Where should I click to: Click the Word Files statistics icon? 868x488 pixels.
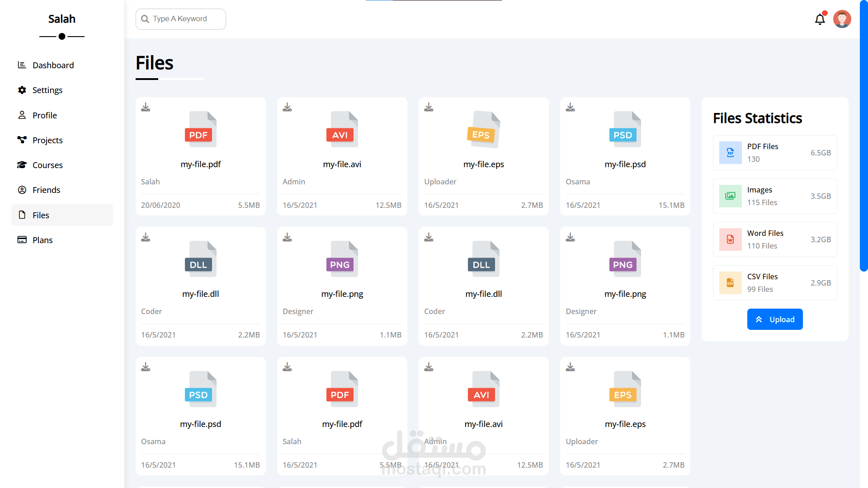coord(730,239)
